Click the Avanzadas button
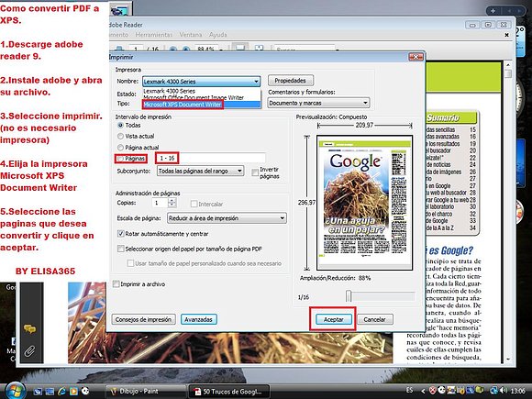This screenshot has height=399, width=532. coord(199,319)
